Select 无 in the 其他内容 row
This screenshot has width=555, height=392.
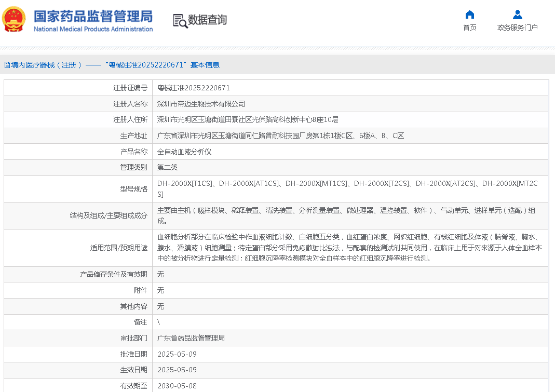(161, 306)
